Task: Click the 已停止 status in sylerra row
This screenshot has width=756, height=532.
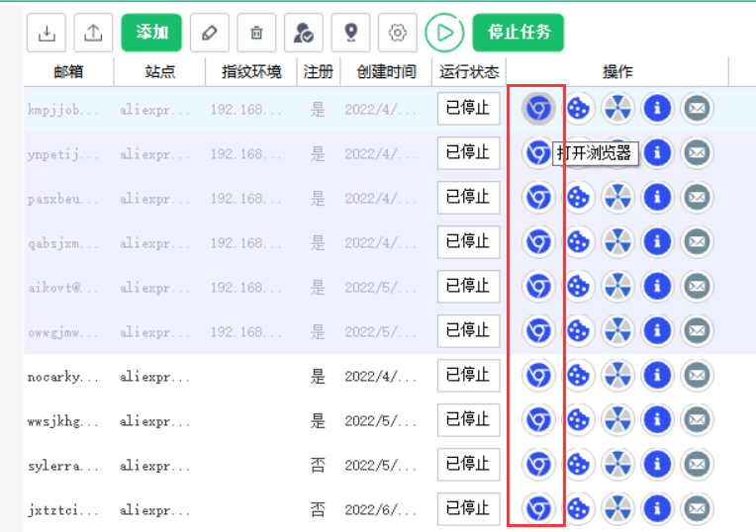Action: (469, 464)
